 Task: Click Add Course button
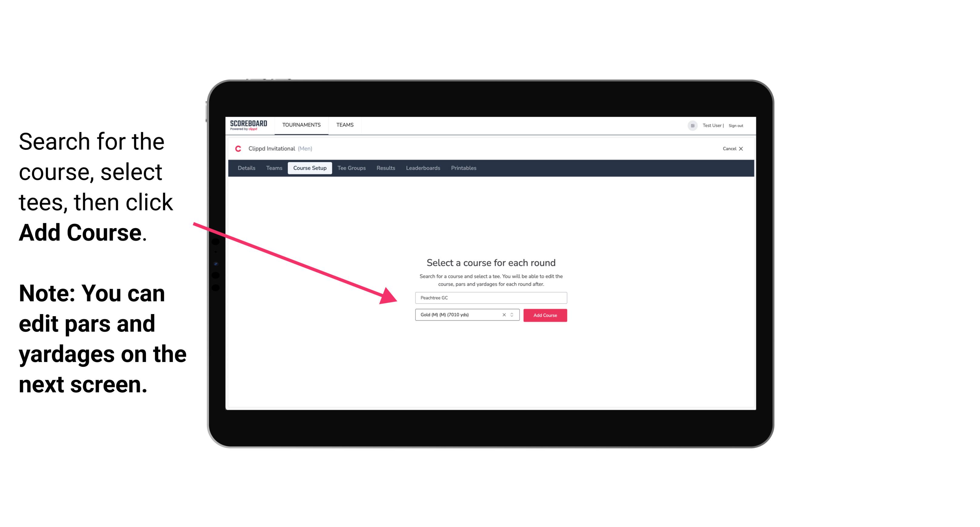[544, 315]
